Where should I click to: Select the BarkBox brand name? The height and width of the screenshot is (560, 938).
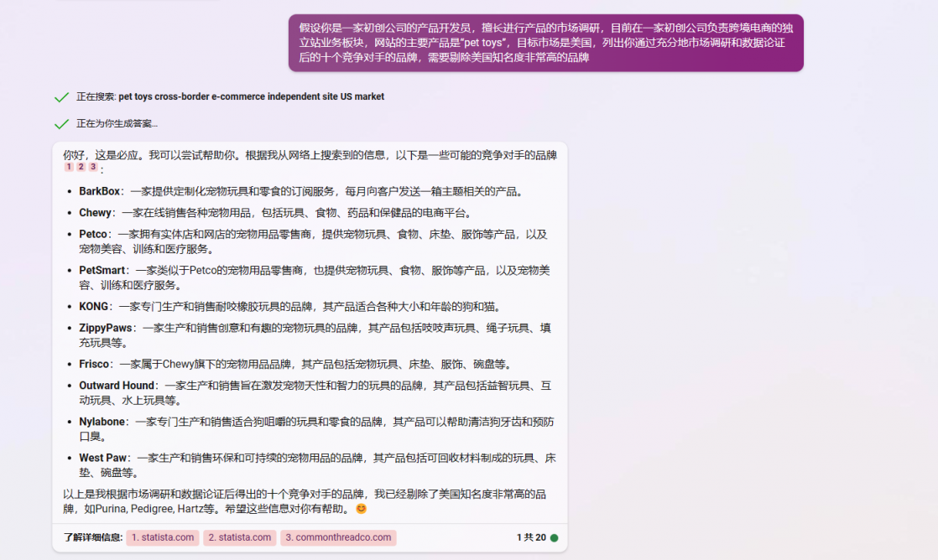(x=99, y=191)
